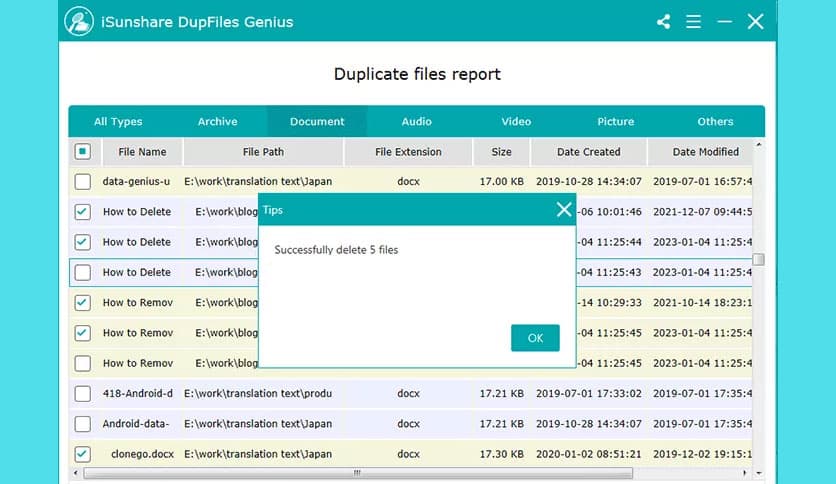Click date created 2019-07-01 17:33:02
This screenshot has height=484, width=836.
[x=589, y=394]
